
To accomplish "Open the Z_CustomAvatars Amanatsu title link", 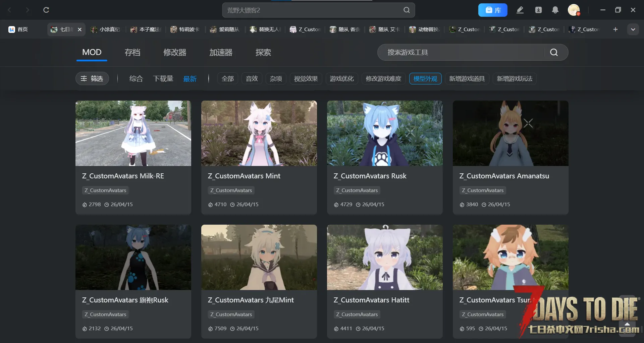I will click(x=504, y=176).
